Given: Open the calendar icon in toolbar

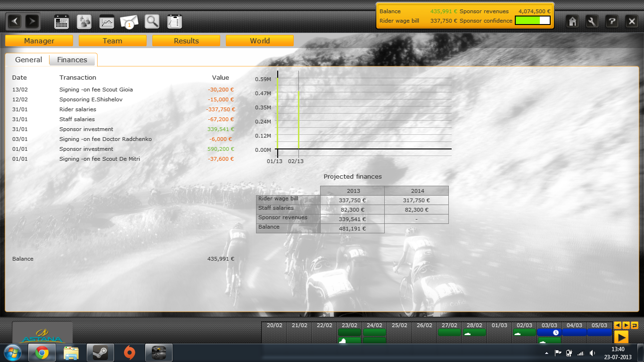Looking at the screenshot, I should click(x=62, y=22).
